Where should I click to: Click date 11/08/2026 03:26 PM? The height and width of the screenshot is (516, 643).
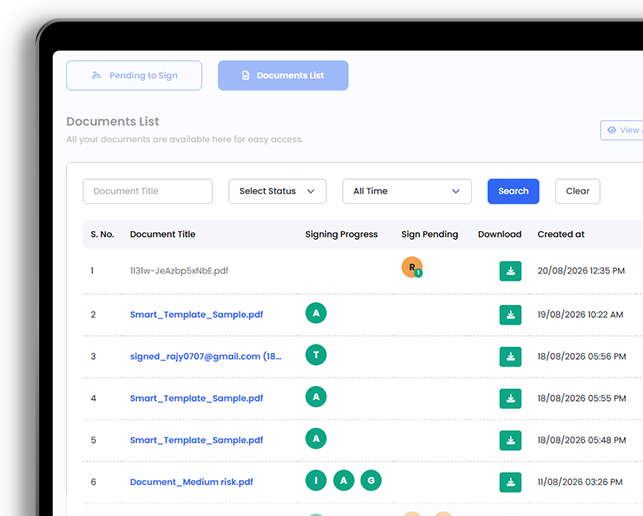580,482
